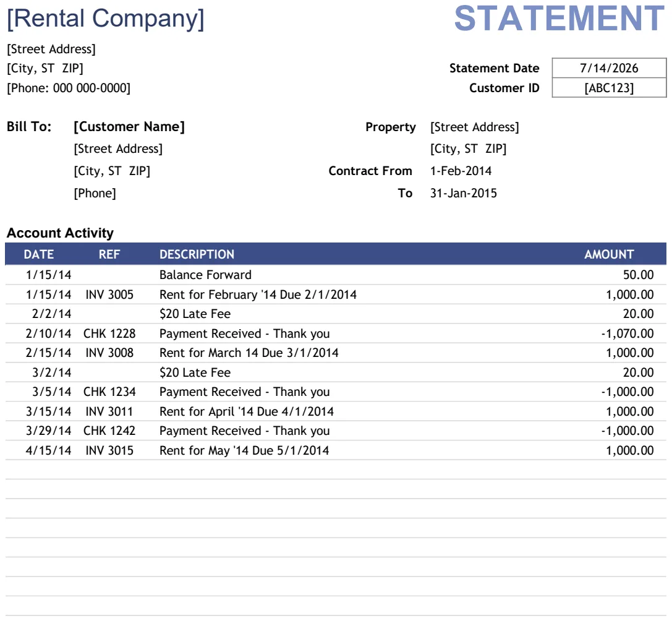Click Rent for April '14 description
This screenshot has height=631, width=672.
247,411
